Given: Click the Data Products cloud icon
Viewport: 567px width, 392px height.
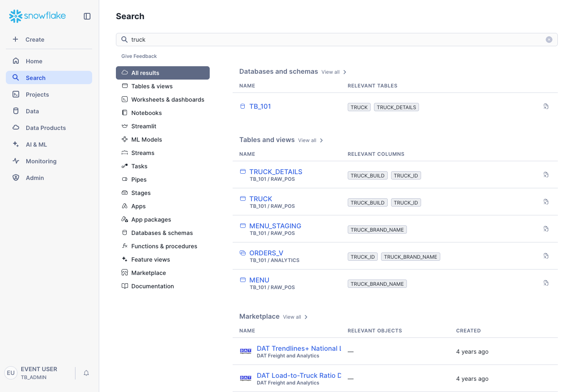Looking at the screenshot, I should pyautogui.click(x=15, y=127).
